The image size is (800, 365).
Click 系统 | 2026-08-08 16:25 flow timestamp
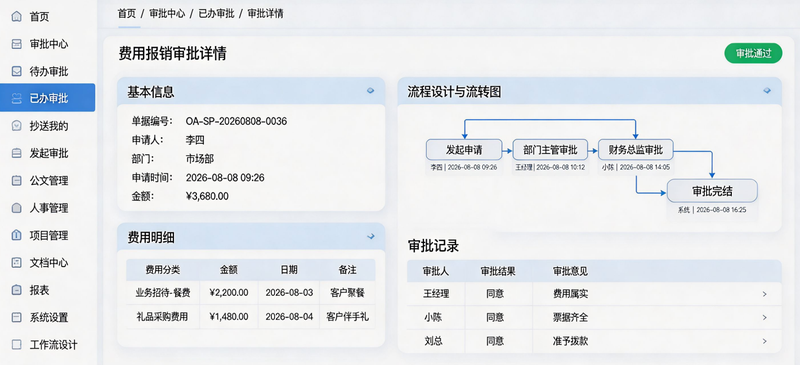[x=712, y=210]
